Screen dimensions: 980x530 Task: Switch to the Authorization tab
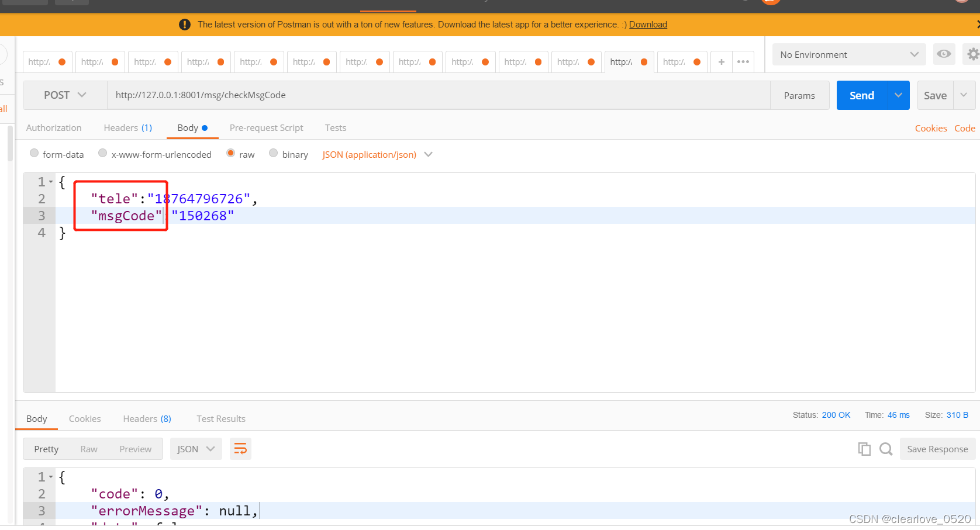tap(54, 127)
